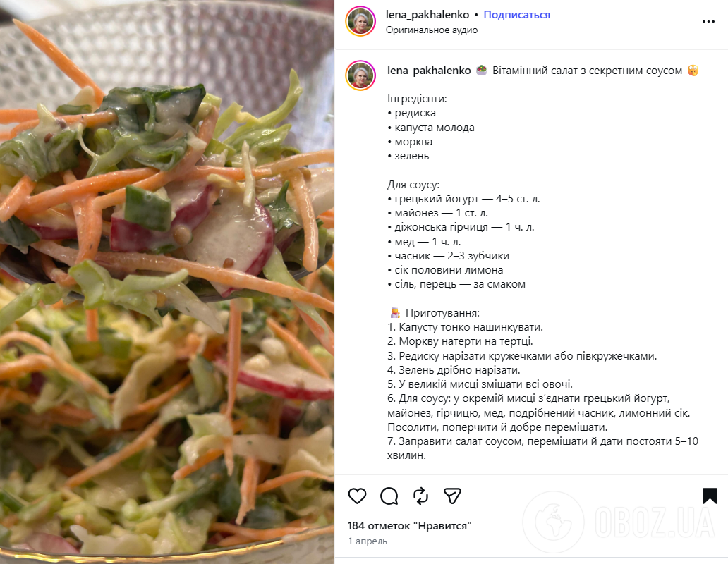The width and height of the screenshot is (728, 564).
Task: Click the Інгредієнти heading text
Action: tap(417, 99)
